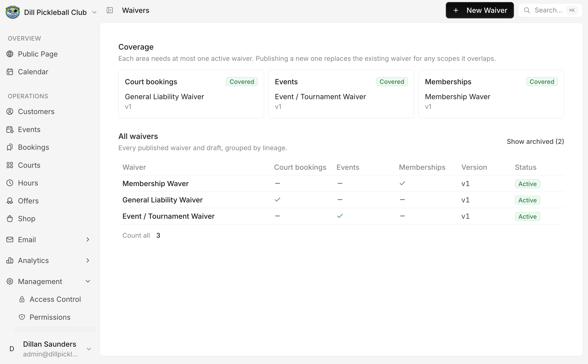
Task: Click the New Waiver button
Action: 479,10
